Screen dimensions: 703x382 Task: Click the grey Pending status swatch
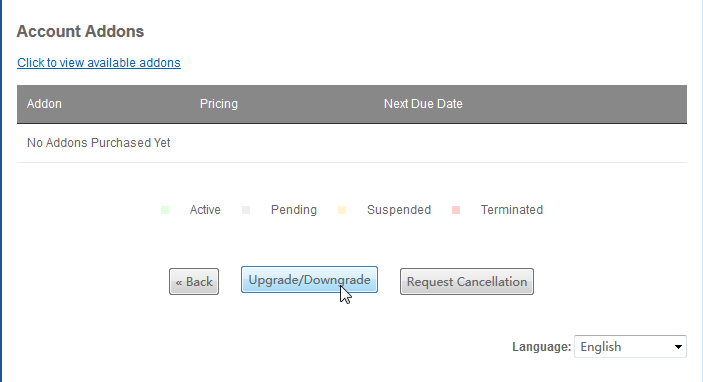tap(246, 210)
